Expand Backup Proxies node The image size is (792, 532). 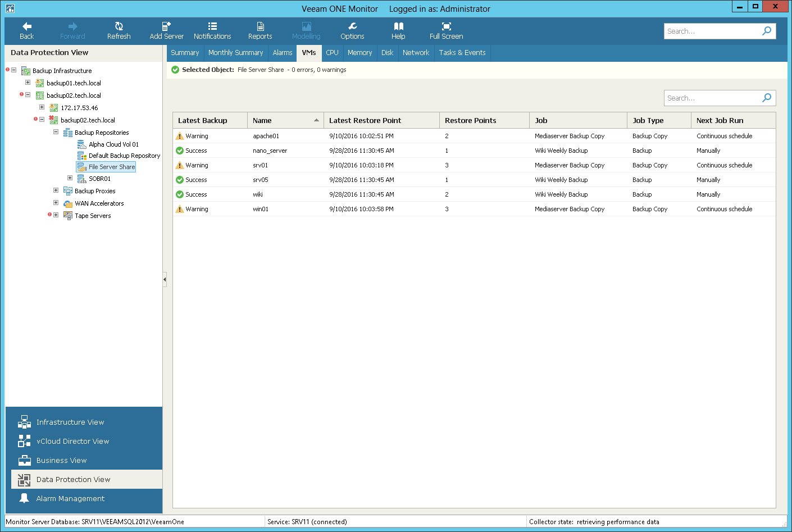coord(56,190)
